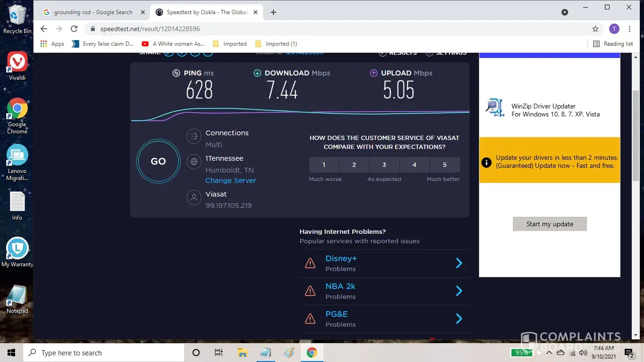This screenshot has height=362, width=644.
Task: Select rating 3 As expected
Action: [384, 165]
